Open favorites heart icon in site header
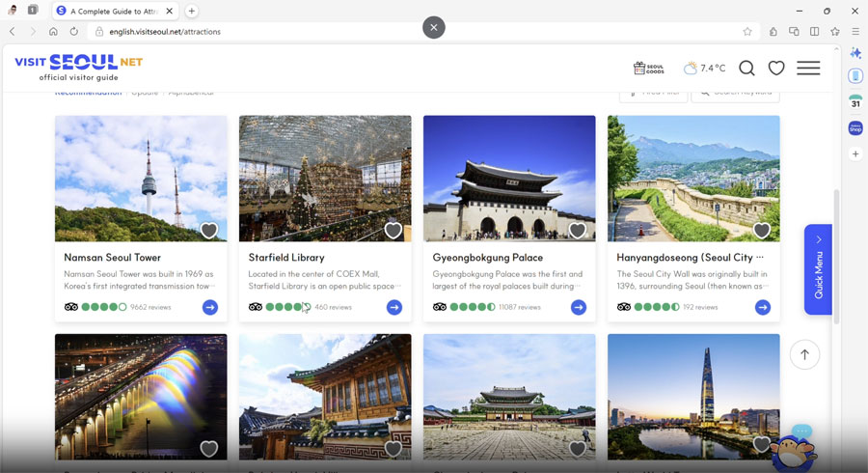This screenshot has width=868, height=473. (x=776, y=69)
